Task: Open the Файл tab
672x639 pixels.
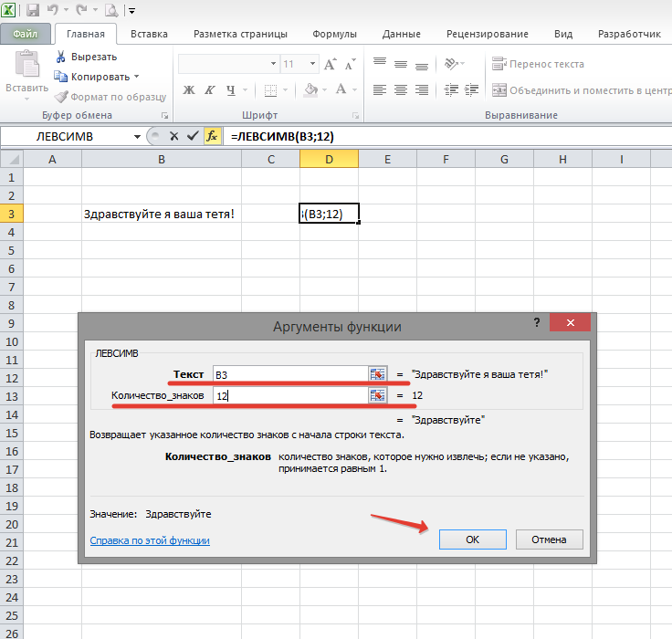Action: click(25, 34)
